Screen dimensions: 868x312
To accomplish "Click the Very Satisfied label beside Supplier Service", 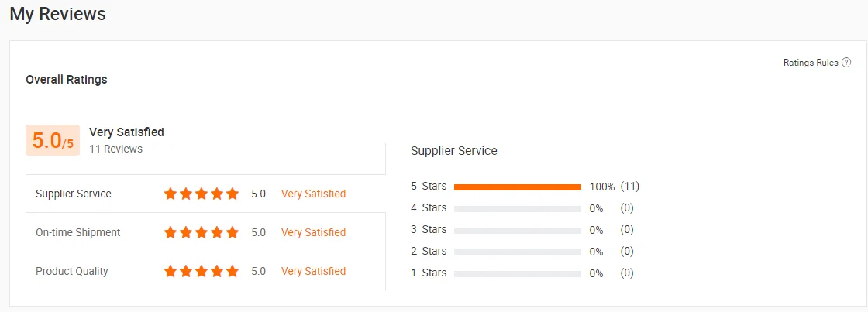I will pos(313,194).
